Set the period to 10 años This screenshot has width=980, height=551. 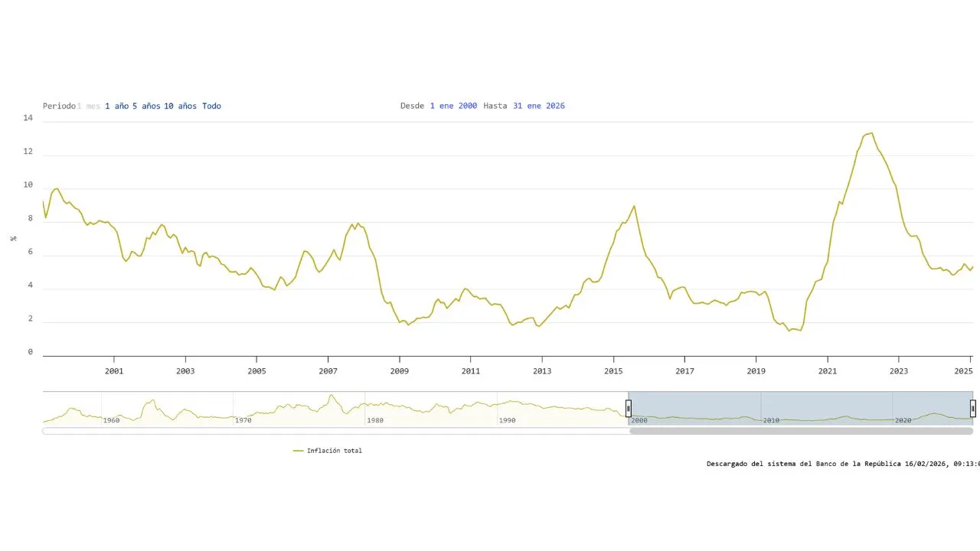coord(180,106)
